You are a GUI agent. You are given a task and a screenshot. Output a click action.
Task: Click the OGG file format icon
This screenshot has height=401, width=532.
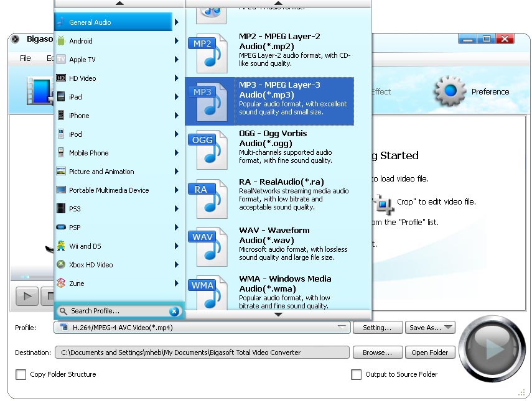point(207,150)
